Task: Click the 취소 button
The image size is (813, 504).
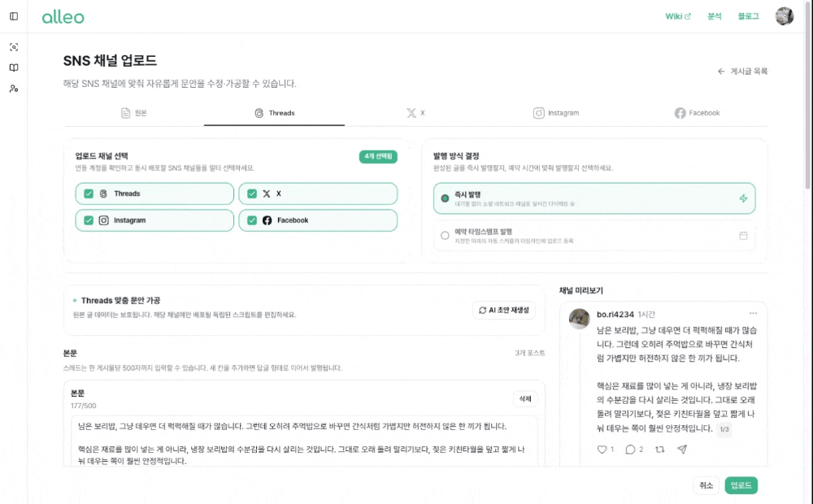Action: (x=706, y=485)
